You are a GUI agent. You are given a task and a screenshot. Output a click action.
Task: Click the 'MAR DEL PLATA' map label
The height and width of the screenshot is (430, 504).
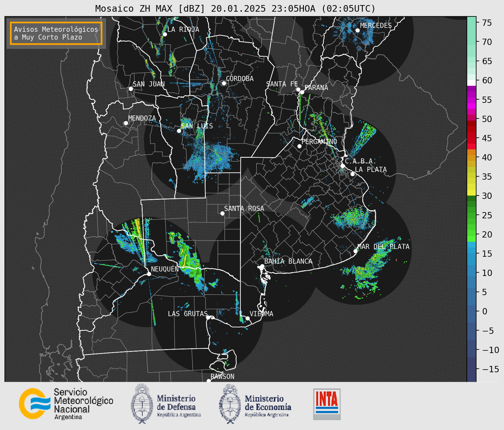pyautogui.click(x=384, y=247)
